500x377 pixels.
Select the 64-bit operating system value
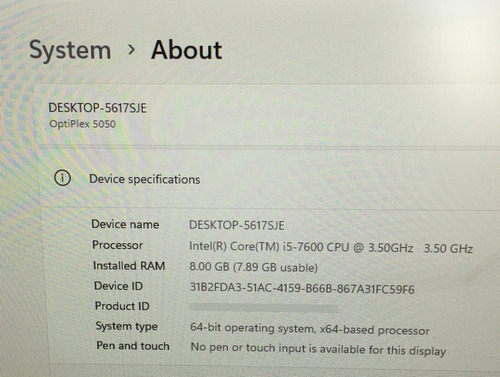tap(310, 329)
